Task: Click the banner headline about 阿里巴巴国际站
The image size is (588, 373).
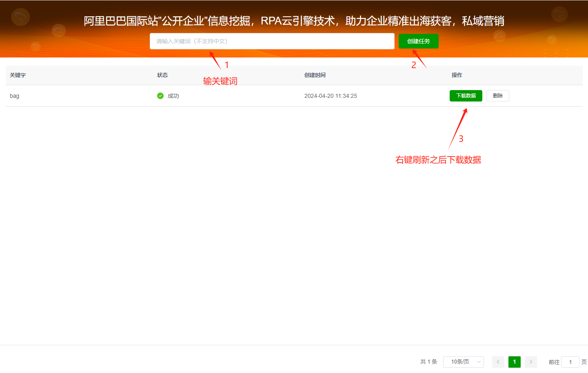Action: [294, 20]
